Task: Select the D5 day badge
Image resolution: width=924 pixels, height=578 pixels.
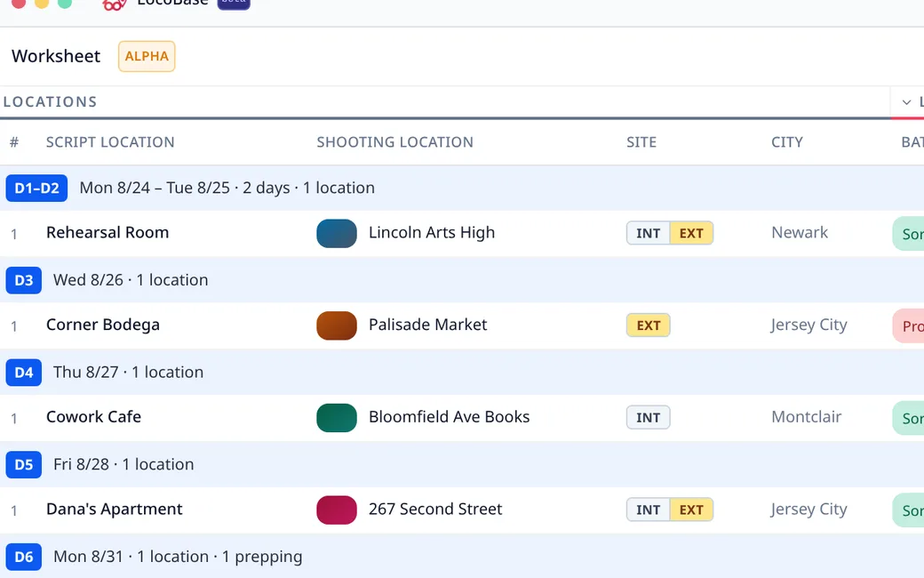Action: click(x=24, y=465)
